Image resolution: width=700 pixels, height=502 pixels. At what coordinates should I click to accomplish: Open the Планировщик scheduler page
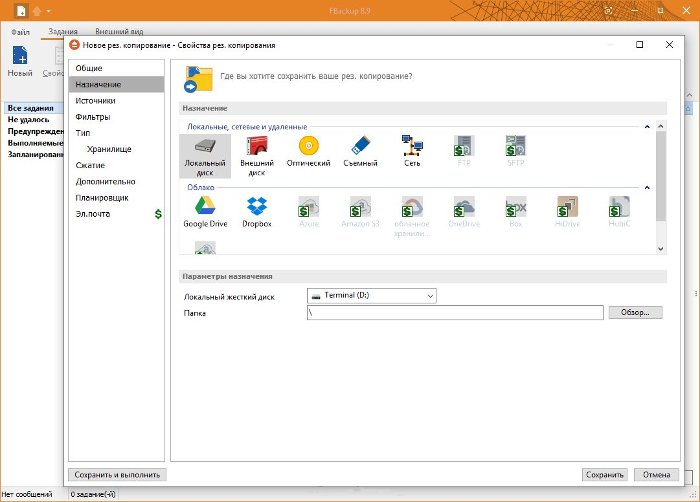pyautogui.click(x=117, y=197)
